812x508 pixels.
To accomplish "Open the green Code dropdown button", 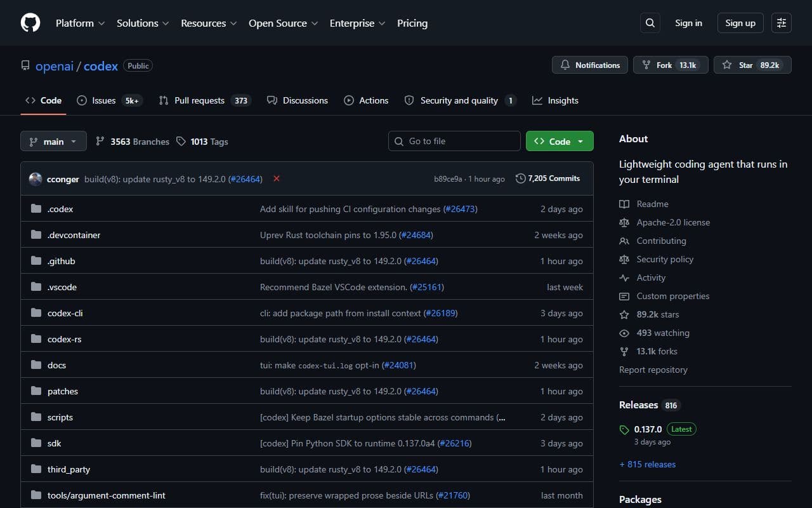I will (560, 141).
